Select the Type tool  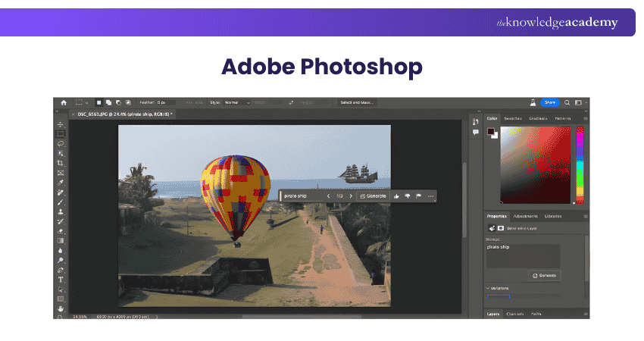61,280
